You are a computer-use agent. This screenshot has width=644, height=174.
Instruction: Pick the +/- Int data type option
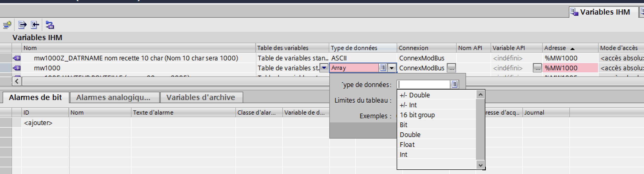[x=408, y=105]
